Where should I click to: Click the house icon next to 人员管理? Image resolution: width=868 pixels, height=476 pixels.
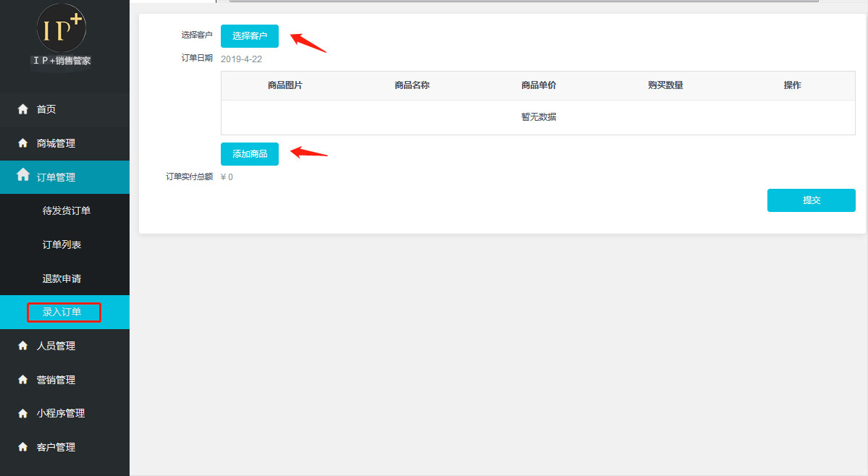[x=22, y=346]
